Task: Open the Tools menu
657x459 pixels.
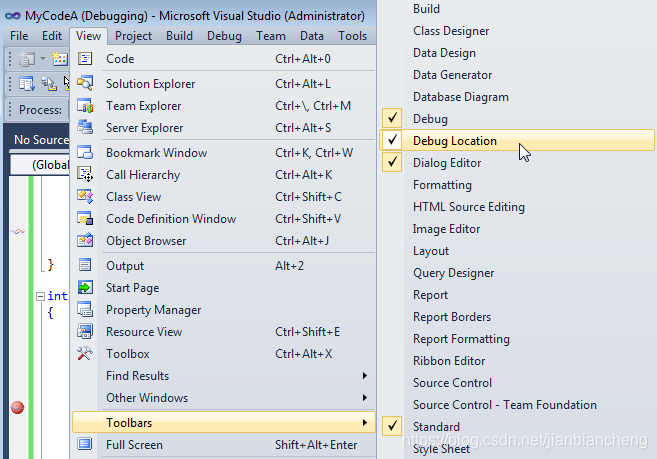Action: [352, 36]
